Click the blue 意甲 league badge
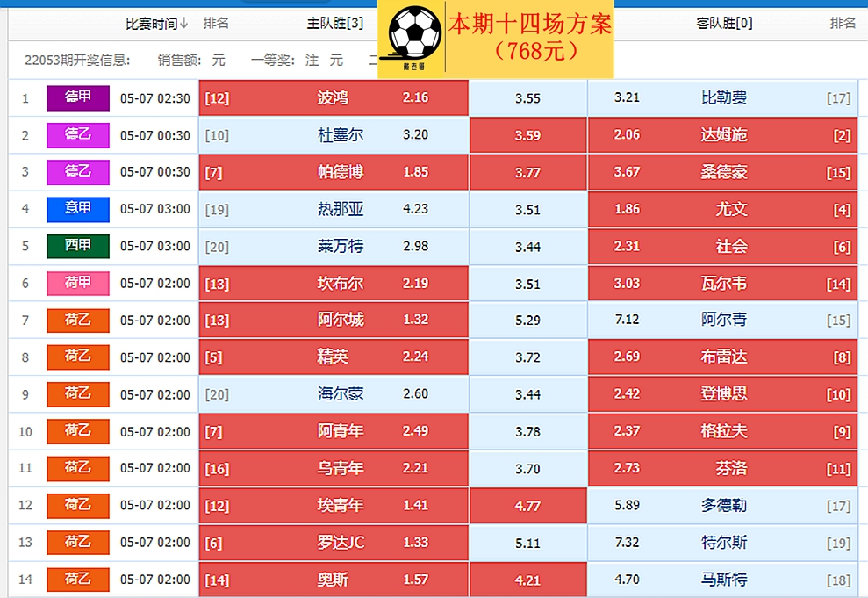Screen dimensions: 868x598 78,209
